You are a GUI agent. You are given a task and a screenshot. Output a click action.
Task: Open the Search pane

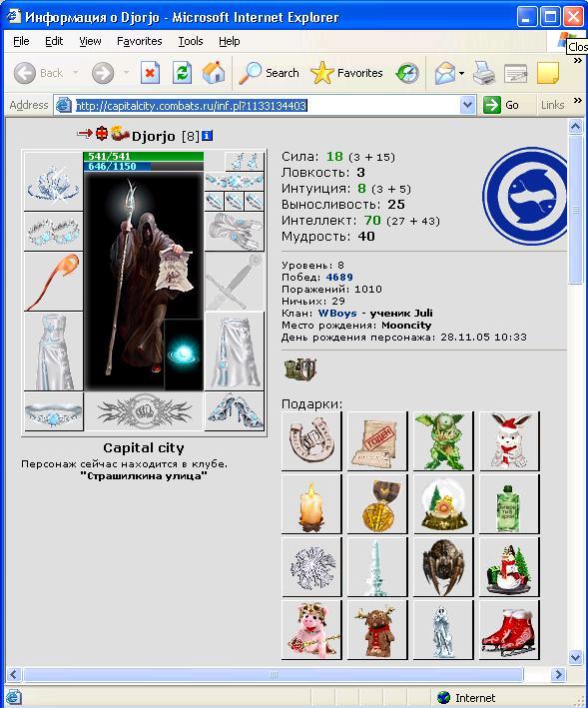[269, 73]
